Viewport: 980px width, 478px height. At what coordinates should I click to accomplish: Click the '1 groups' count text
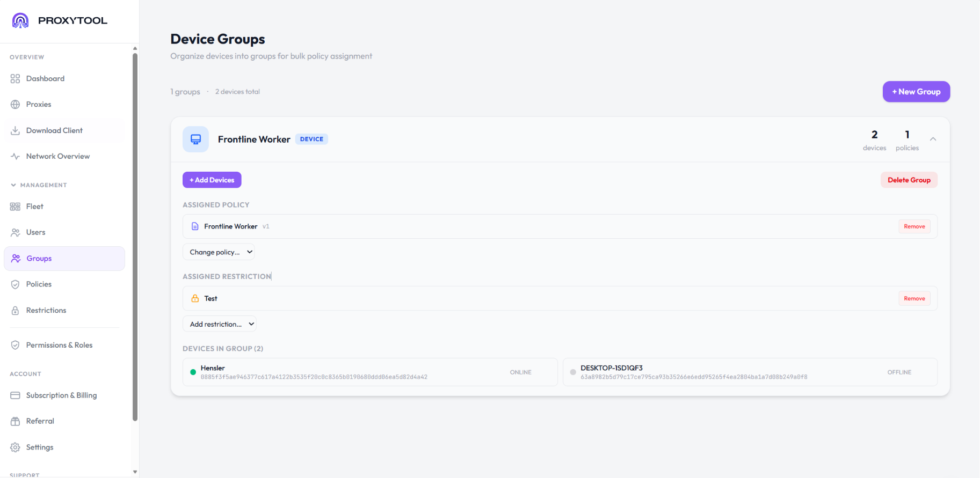(185, 92)
